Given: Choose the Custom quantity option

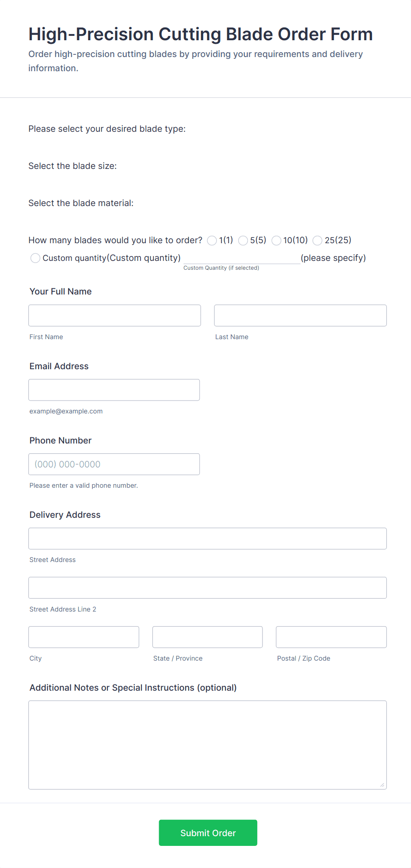Looking at the screenshot, I should tap(35, 258).
